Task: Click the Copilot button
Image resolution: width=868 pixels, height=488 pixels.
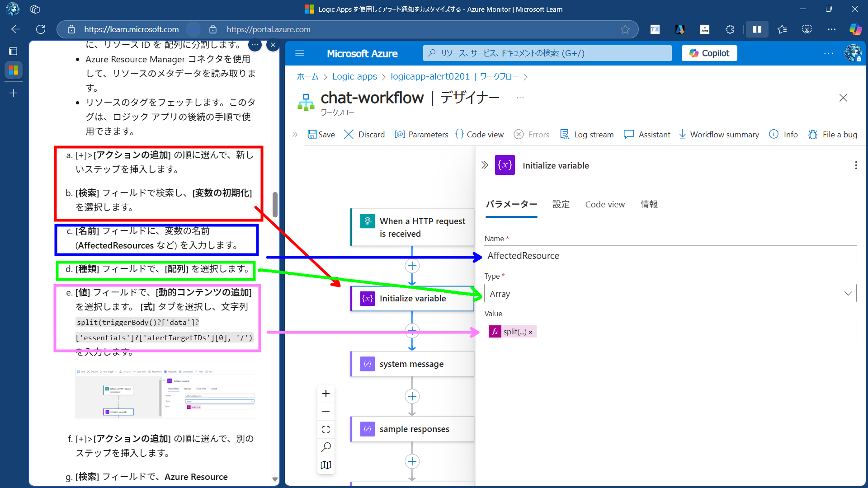Action: [709, 53]
